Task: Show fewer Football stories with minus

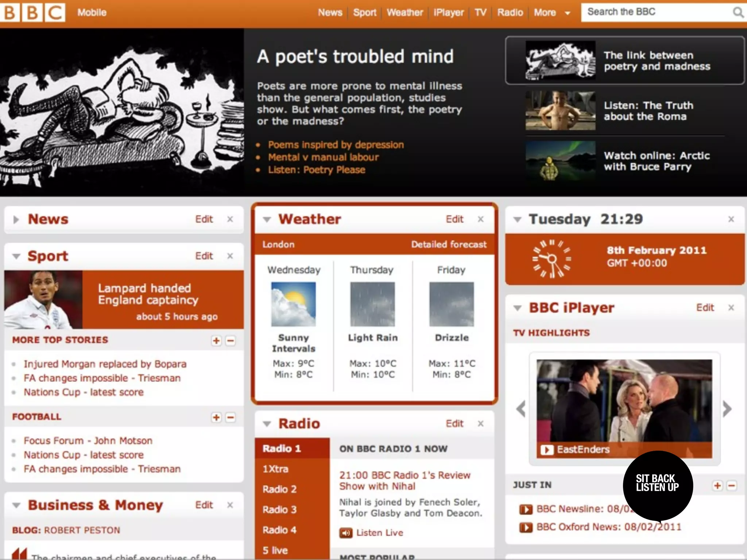Action: pyautogui.click(x=231, y=417)
